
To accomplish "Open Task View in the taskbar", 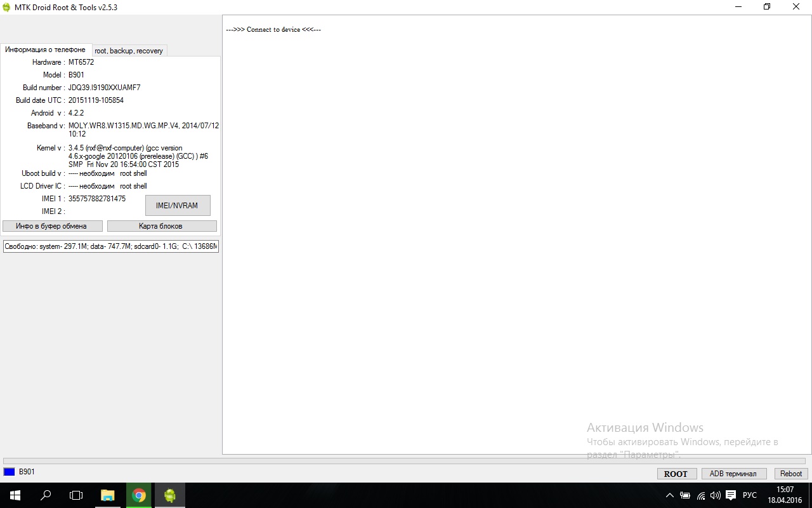I will point(76,495).
